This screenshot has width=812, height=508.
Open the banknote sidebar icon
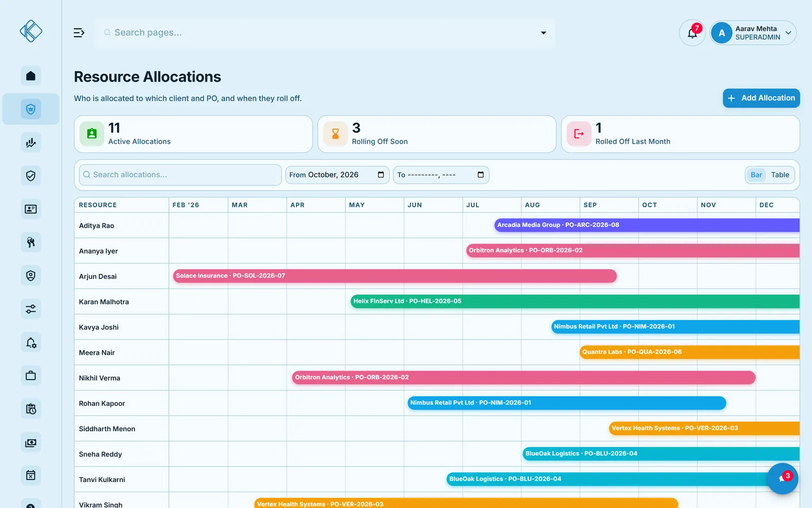[30, 442]
